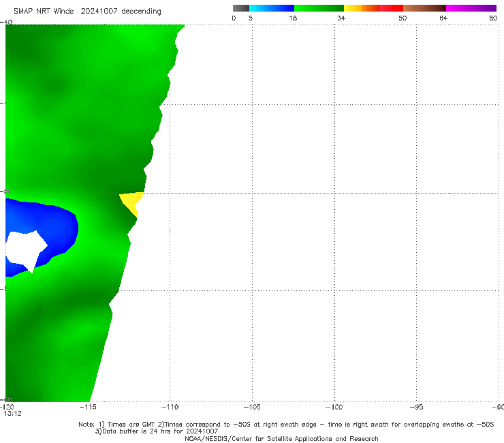
Task: Click the swath time stamp '13:12'
Action: click(12, 414)
